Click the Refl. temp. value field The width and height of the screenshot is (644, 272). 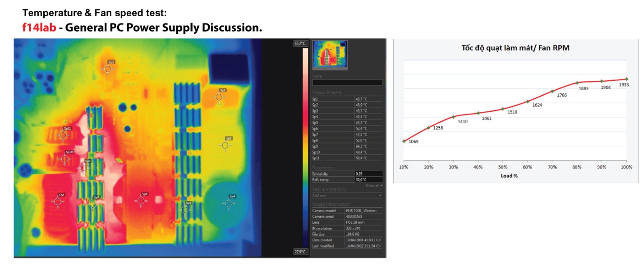pyautogui.click(x=368, y=180)
